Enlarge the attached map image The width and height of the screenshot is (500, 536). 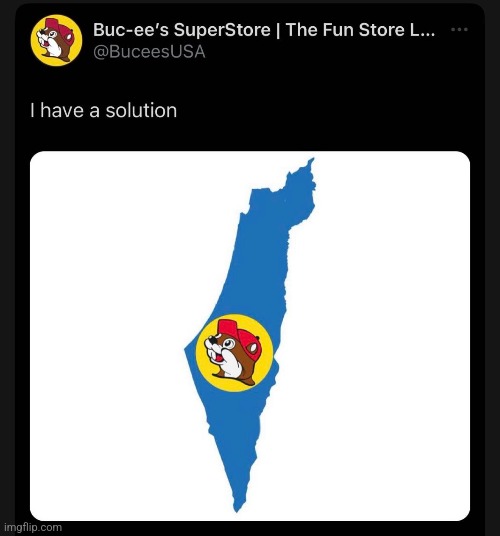pyautogui.click(x=250, y=336)
